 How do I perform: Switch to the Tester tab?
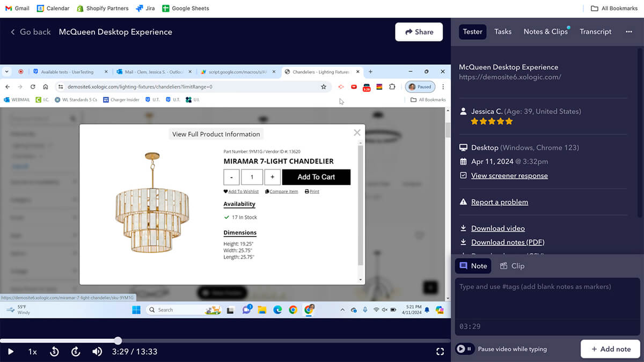click(x=473, y=32)
